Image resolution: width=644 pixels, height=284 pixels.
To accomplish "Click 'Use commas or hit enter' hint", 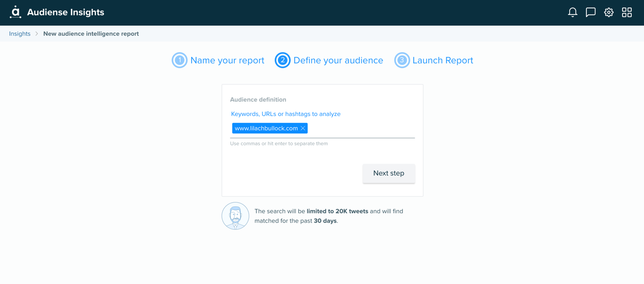I will point(279,144).
